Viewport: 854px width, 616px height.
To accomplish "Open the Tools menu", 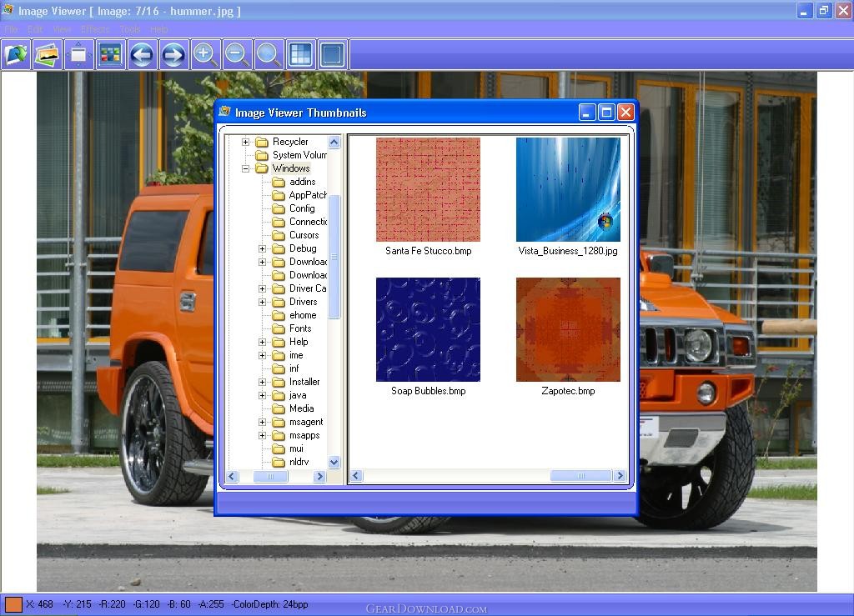I will tap(130, 29).
